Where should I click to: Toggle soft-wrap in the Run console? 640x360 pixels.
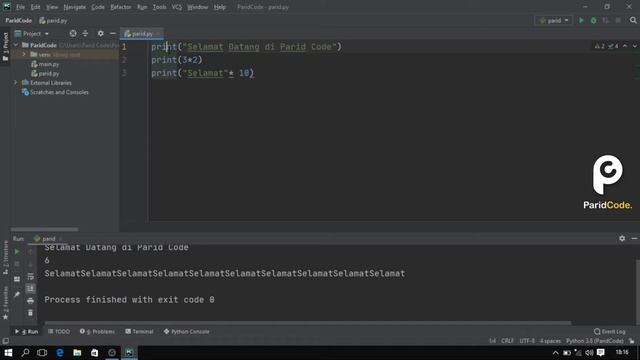[31, 277]
